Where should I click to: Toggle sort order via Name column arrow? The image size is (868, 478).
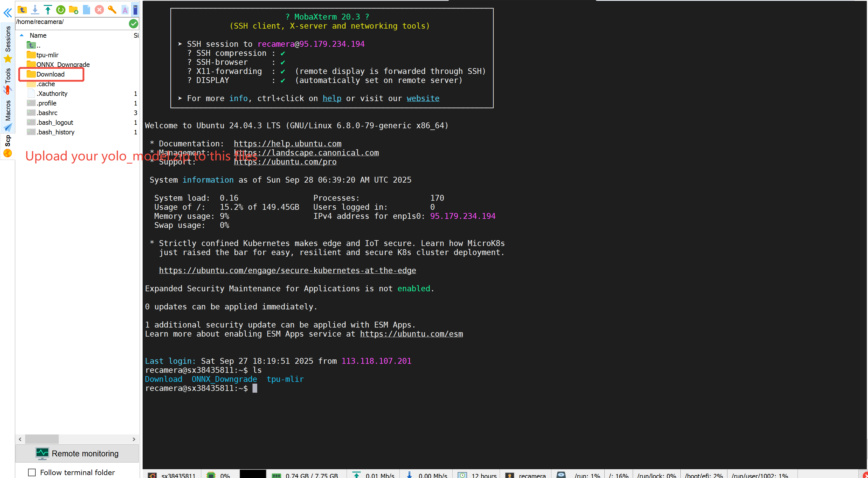click(22, 35)
